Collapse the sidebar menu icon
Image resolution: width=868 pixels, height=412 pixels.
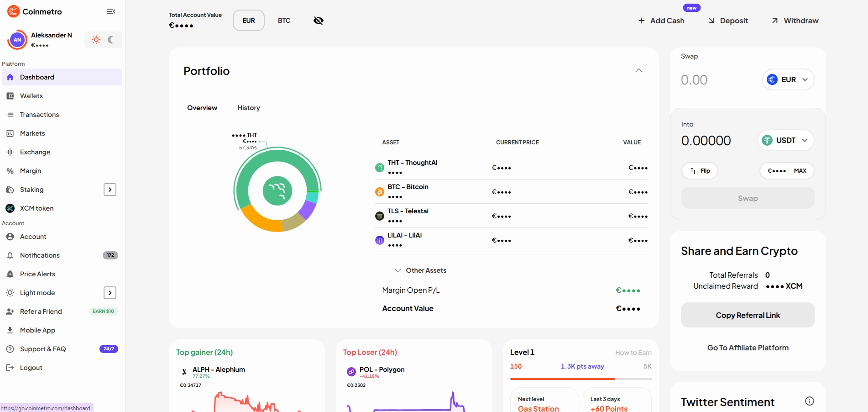(111, 11)
